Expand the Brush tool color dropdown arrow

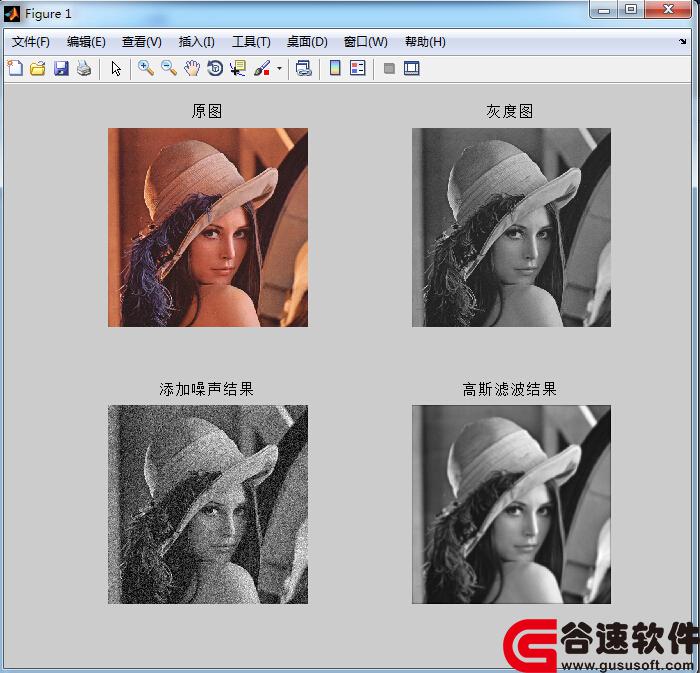click(x=279, y=68)
